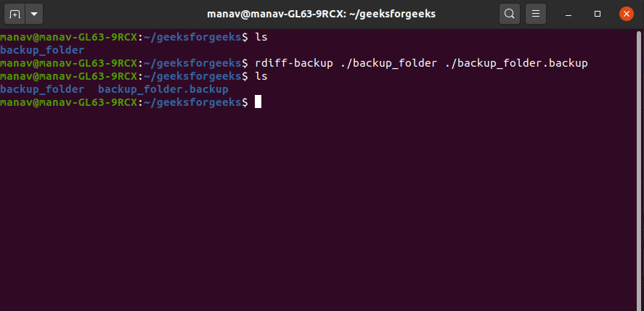
Task: Close the terminal with the red button
Action: (626, 14)
